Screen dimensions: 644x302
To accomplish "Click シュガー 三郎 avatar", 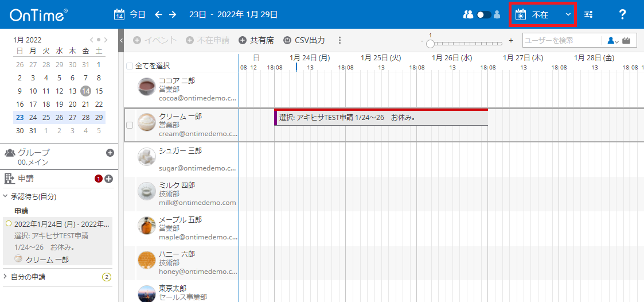I will [x=147, y=157].
